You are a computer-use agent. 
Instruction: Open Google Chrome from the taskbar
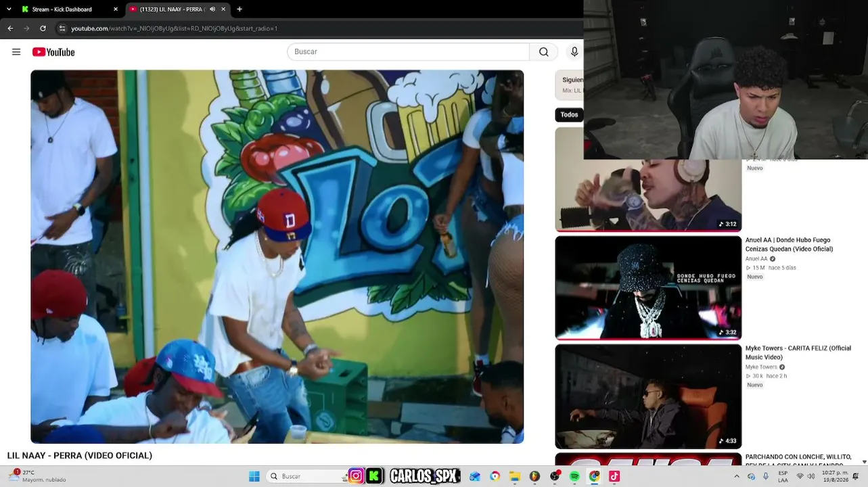tap(594, 476)
